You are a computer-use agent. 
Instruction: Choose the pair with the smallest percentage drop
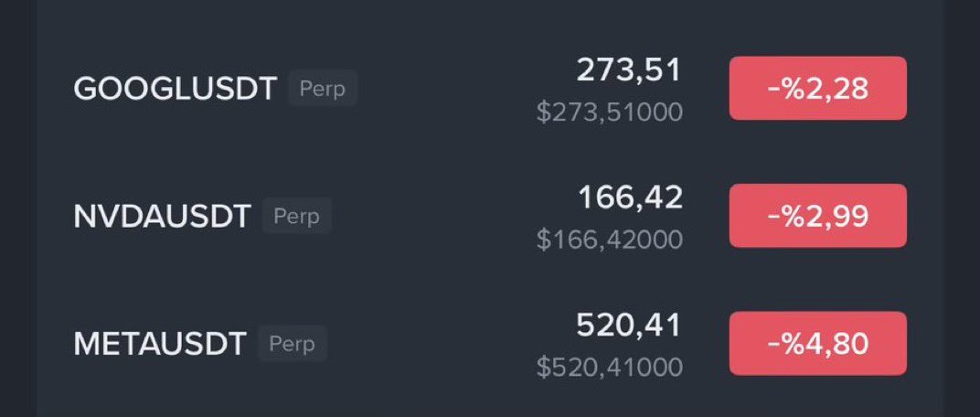pyautogui.click(x=175, y=90)
